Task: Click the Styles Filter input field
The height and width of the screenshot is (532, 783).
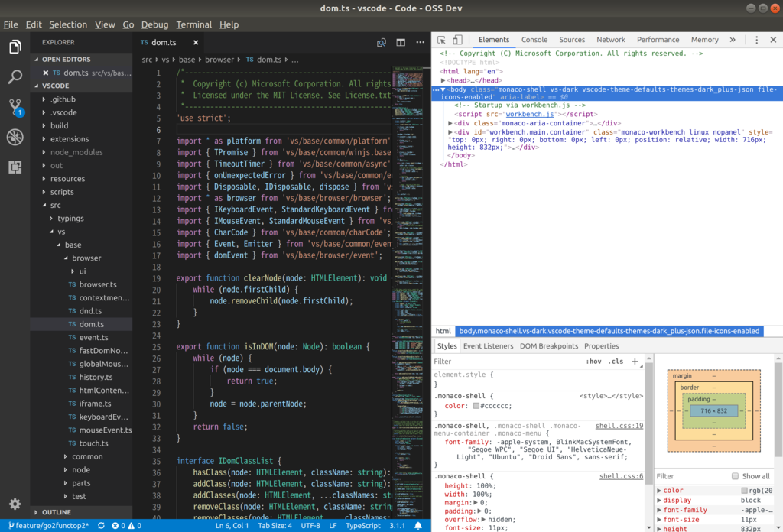Action: (x=507, y=362)
